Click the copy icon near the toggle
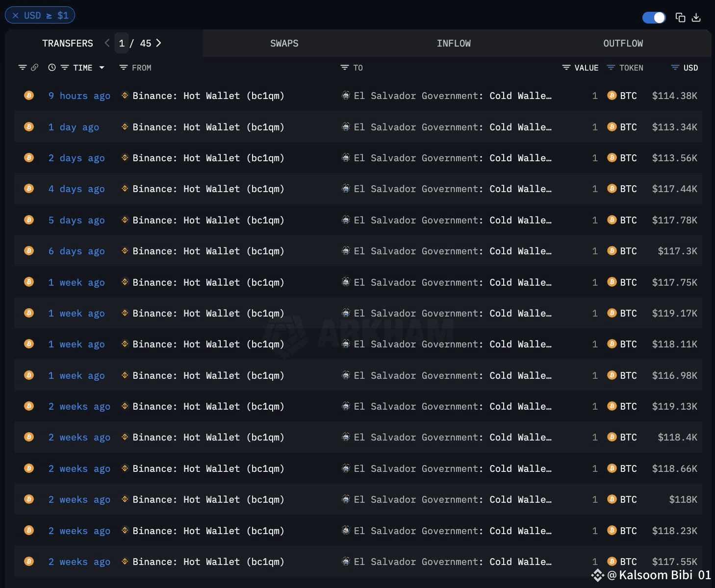715x588 pixels. pyautogui.click(x=680, y=18)
